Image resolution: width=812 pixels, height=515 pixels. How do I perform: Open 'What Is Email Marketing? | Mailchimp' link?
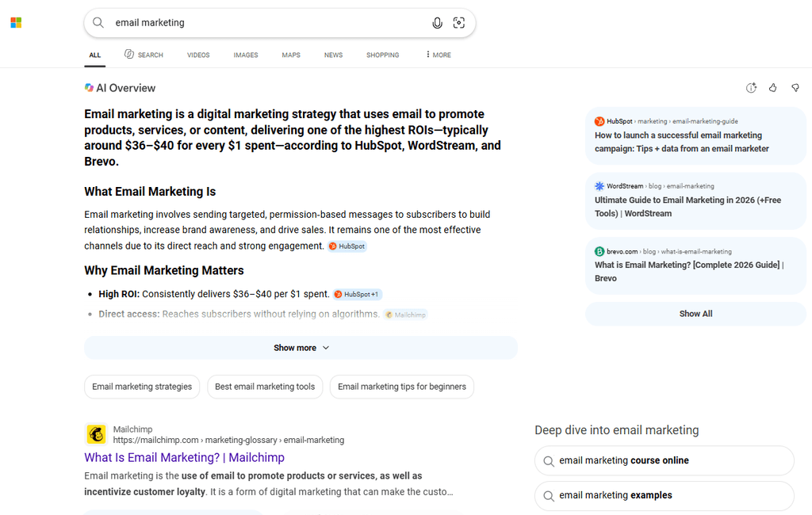click(x=184, y=457)
